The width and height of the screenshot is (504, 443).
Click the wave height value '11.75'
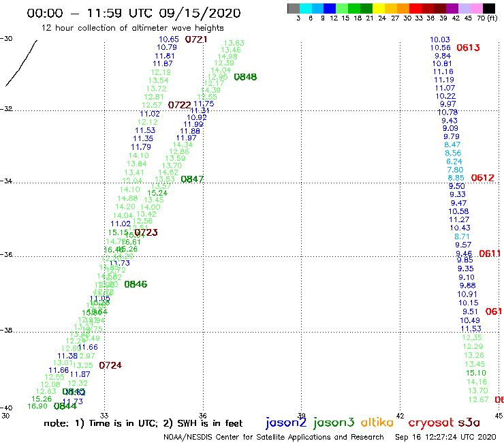tap(204, 104)
